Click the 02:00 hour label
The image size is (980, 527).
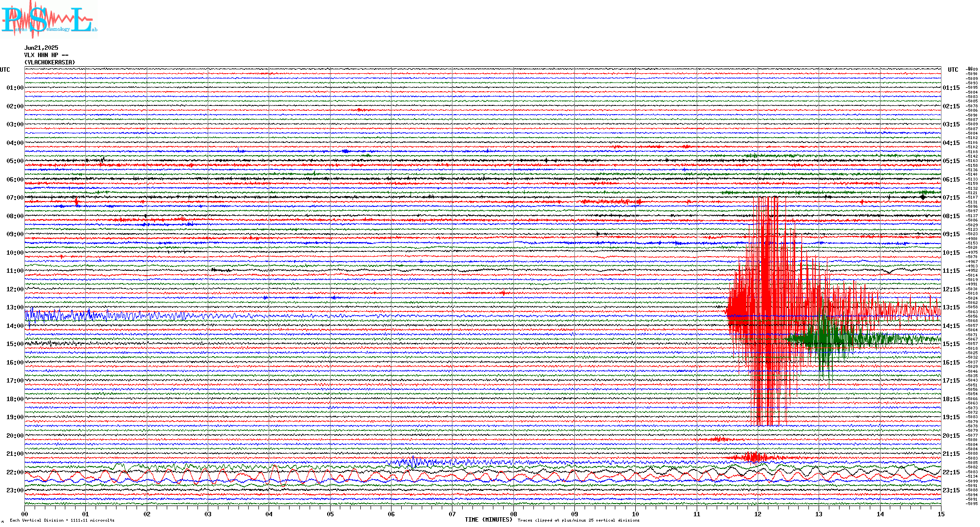[x=15, y=106]
